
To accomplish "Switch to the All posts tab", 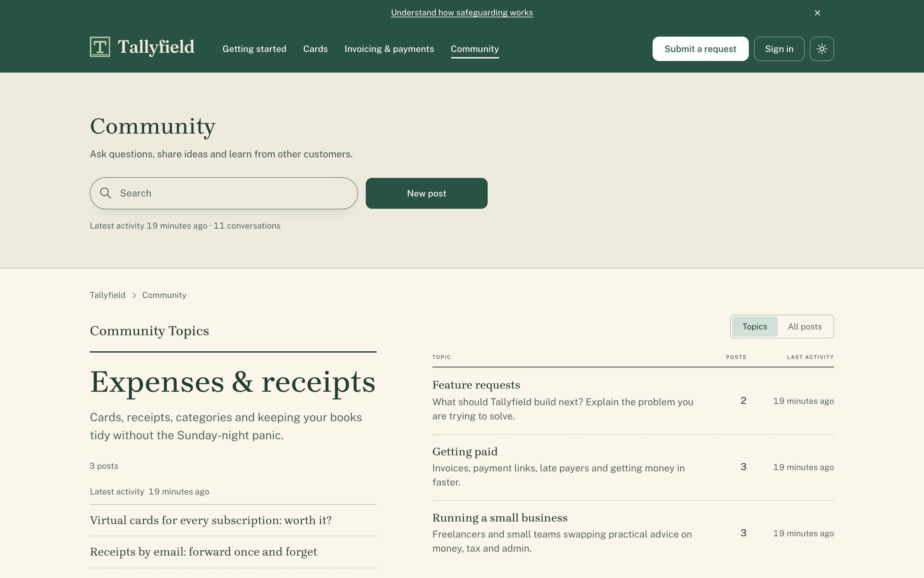I will (805, 327).
